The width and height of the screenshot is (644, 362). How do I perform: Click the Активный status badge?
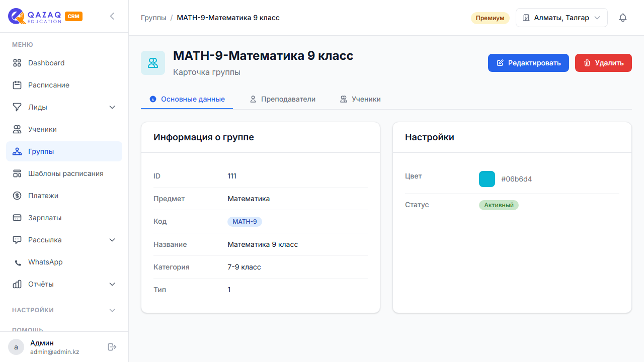point(499,205)
